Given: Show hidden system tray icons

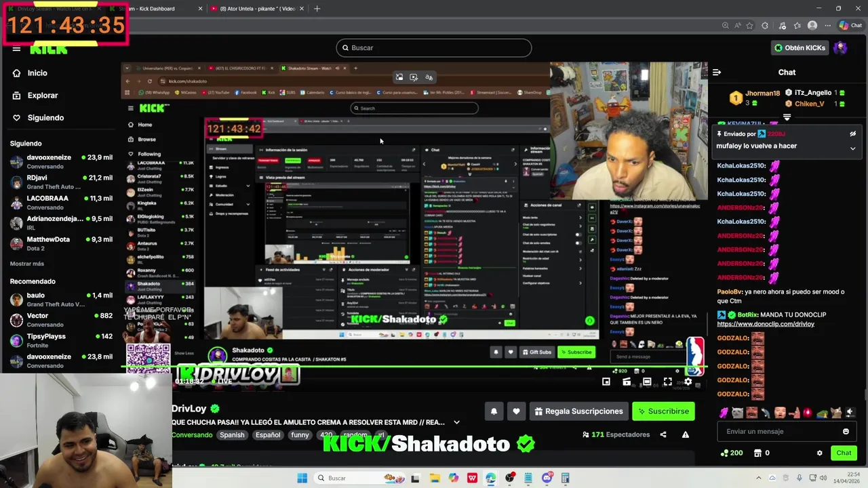Looking at the screenshot, I should (x=758, y=479).
